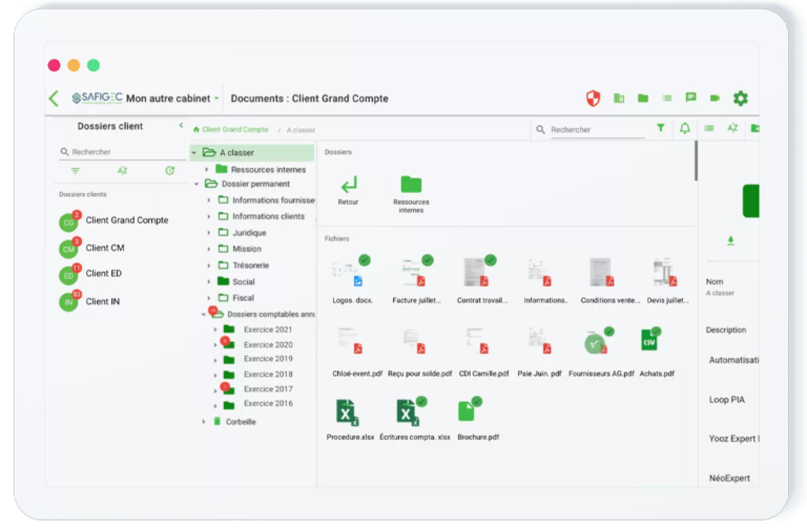Click the Retour folder button
The height and width of the screenshot is (532, 807).
[348, 191]
